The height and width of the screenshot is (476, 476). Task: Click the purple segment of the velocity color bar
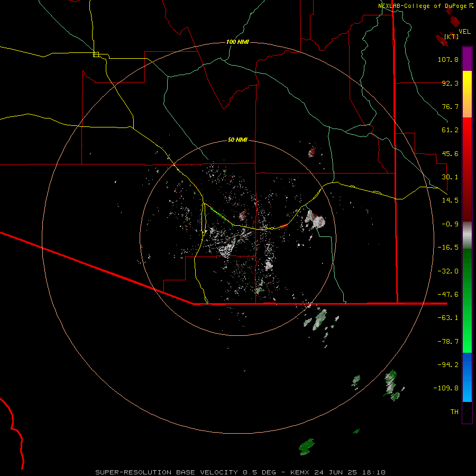pos(467,59)
